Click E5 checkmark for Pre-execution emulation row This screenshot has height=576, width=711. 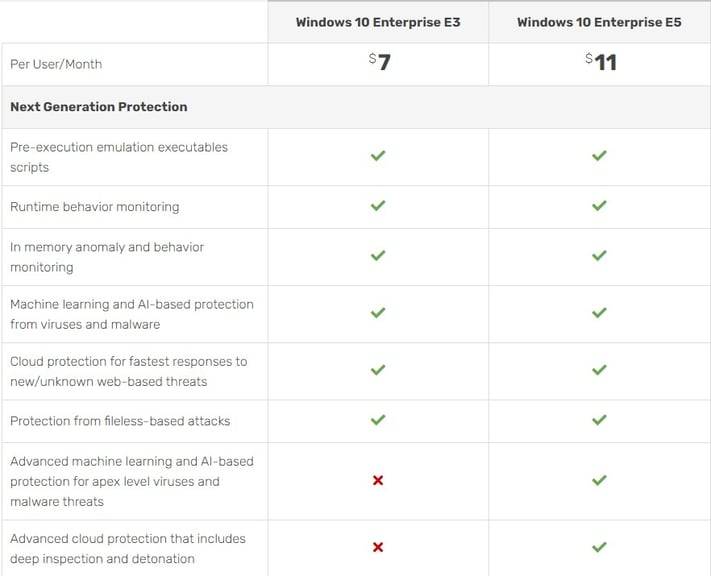pyautogui.click(x=599, y=156)
